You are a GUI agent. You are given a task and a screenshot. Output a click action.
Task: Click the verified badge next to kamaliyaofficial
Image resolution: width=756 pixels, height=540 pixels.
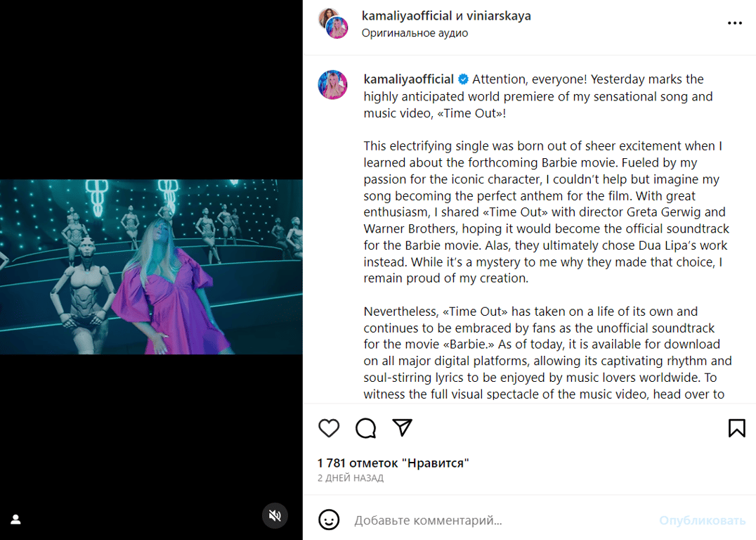(464, 79)
